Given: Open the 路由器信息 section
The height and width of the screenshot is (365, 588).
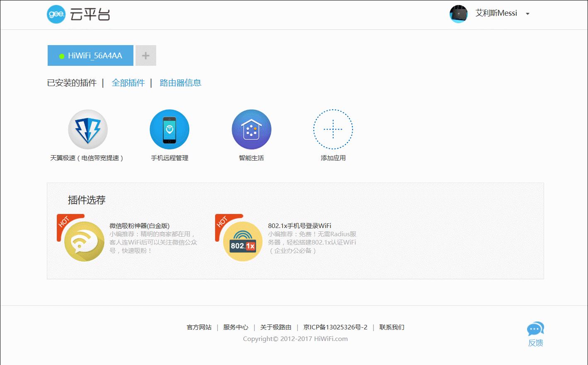Looking at the screenshot, I should coord(180,82).
